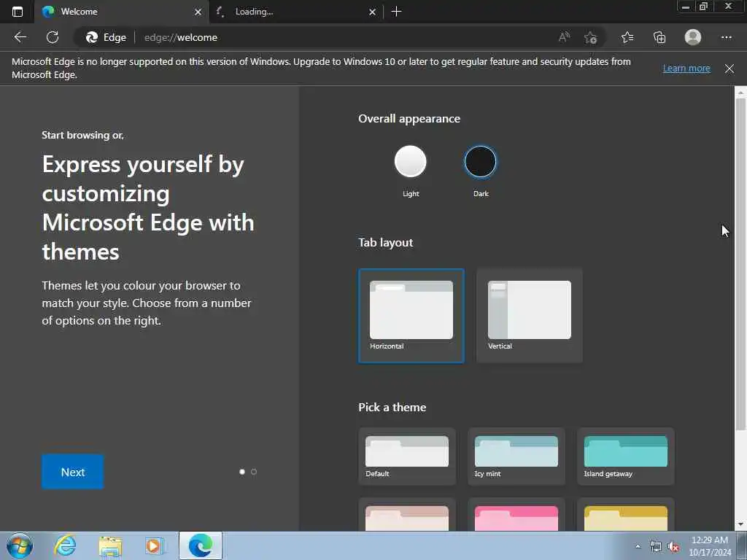Close the Loading tab
Viewport: 747px width, 560px height.
(373, 12)
